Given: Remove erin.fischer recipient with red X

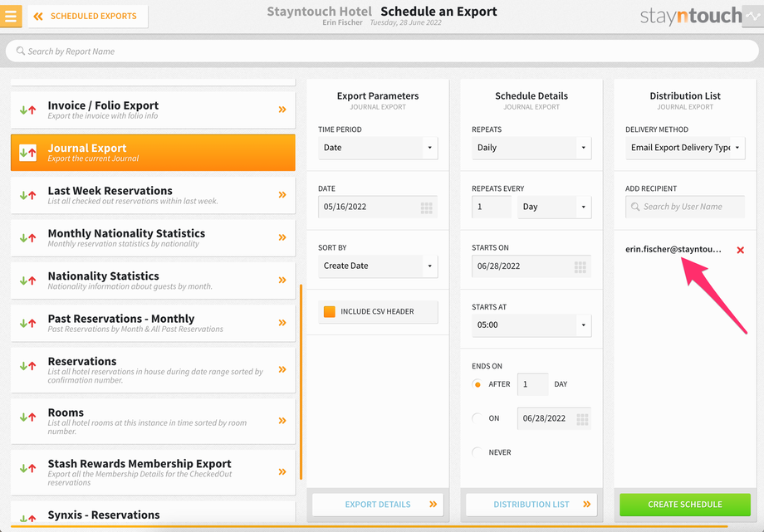Looking at the screenshot, I should pyautogui.click(x=740, y=250).
